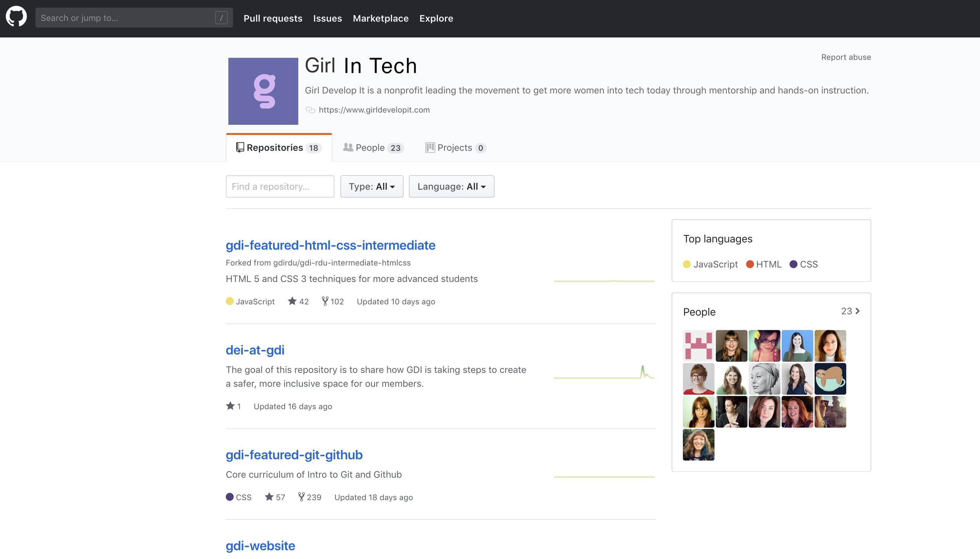
Task: Switch to the Projects tab
Action: 456,147
